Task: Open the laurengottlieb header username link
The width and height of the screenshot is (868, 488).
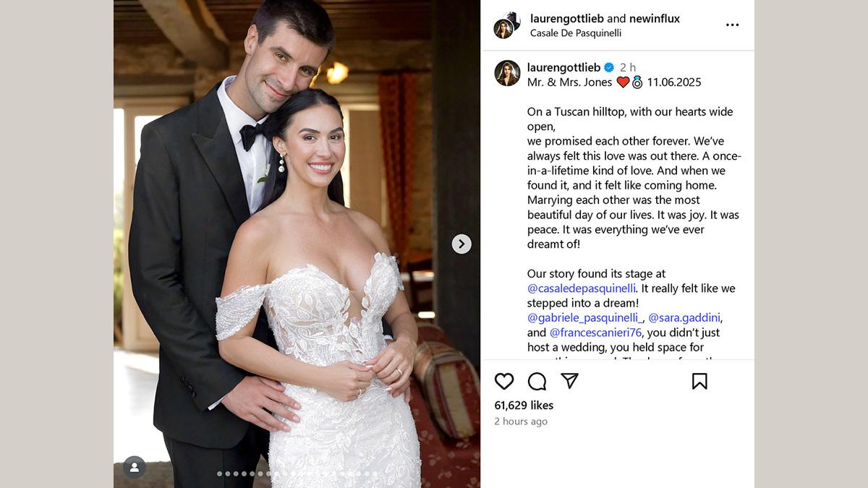Action: click(x=567, y=19)
